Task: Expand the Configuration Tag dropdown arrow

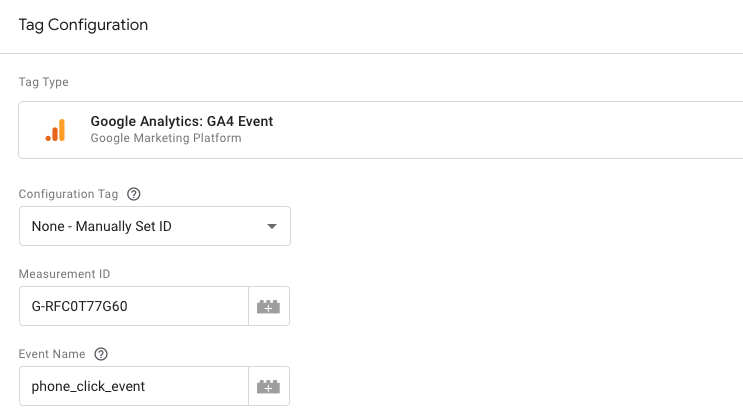Action: click(x=271, y=226)
